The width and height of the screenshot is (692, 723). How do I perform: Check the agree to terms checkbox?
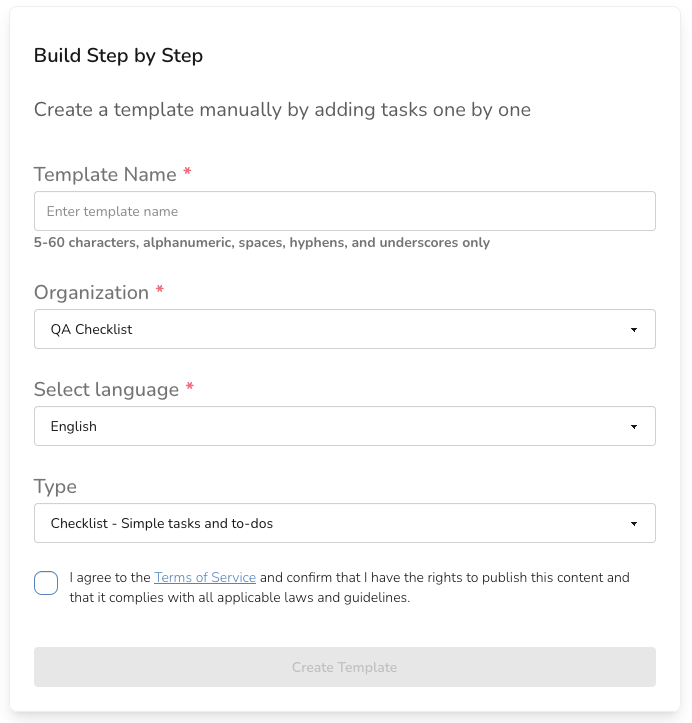[x=46, y=583]
